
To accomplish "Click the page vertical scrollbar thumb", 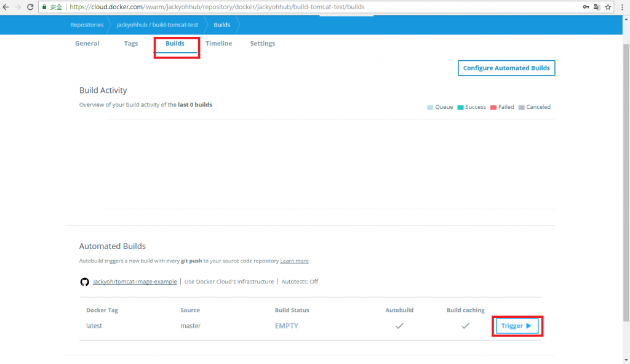I will coord(626,183).
